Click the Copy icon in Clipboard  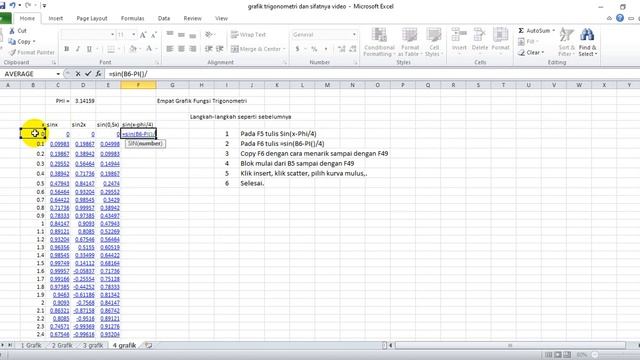tap(12, 41)
